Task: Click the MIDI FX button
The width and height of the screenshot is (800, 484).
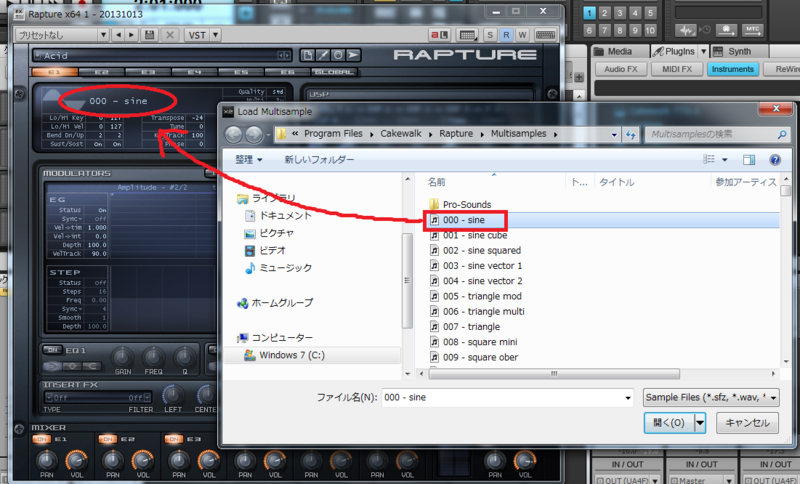Action: point(677,69)
